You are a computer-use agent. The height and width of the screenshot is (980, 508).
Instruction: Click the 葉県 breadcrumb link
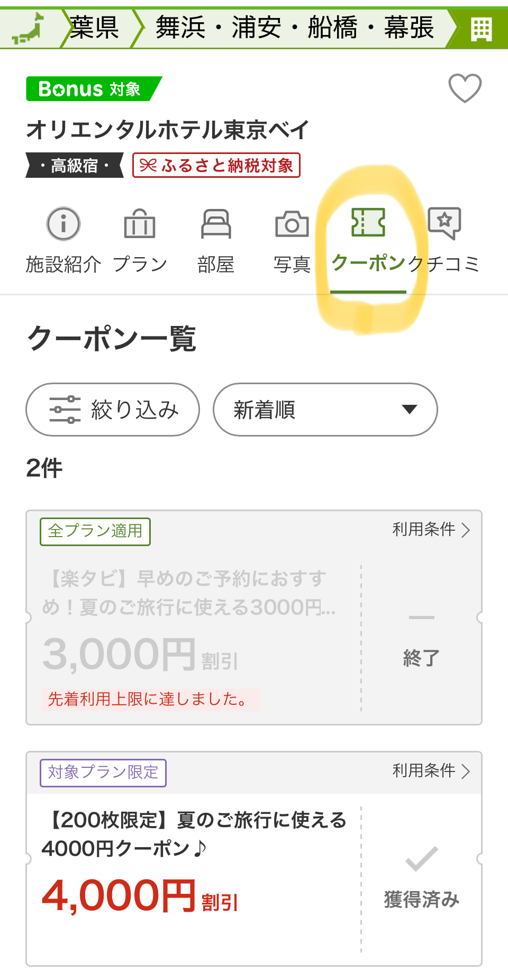coord(94,28)
